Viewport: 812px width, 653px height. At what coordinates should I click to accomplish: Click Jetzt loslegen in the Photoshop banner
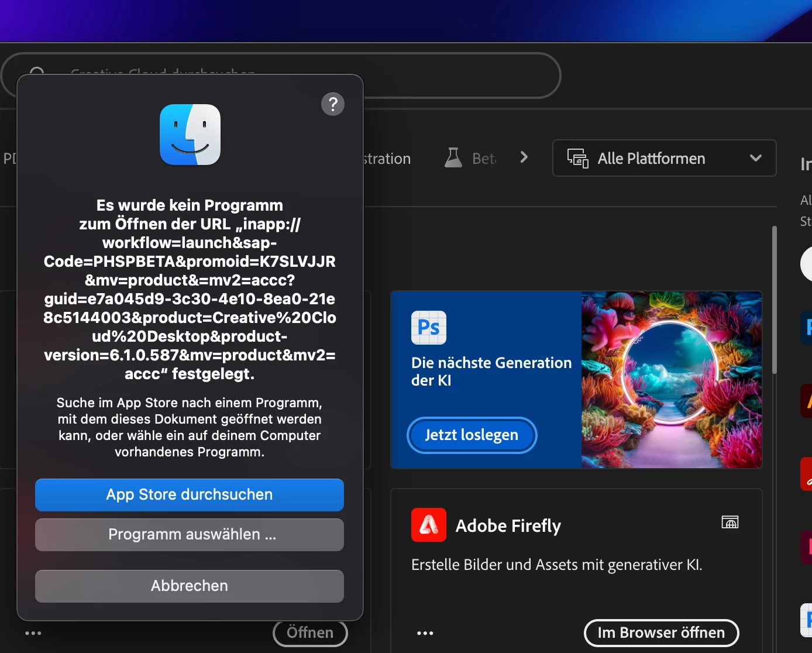(x=472, y=435)
